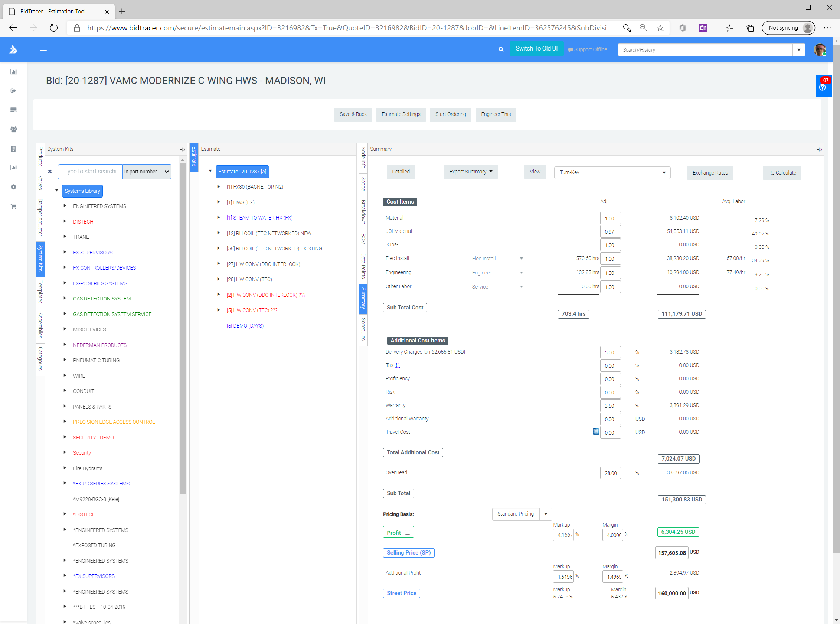Viewport: 840px width, 624px height.
Task: Enable the Travel Cost checkbox
Action: [x=595, y=432]
